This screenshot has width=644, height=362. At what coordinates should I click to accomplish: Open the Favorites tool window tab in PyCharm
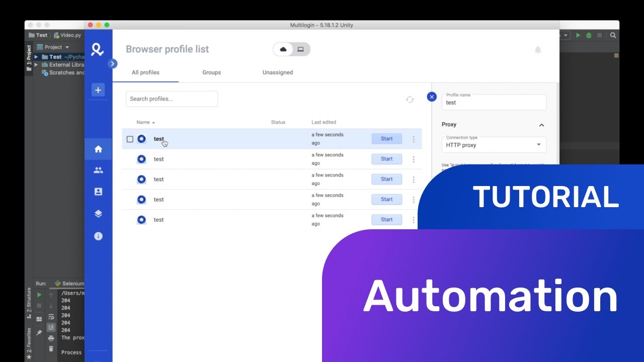[29, 344]
